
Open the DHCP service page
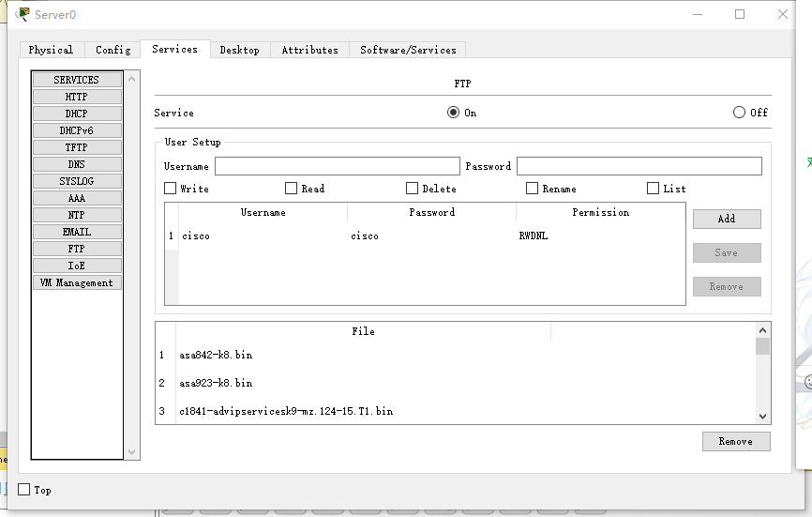tap(77, 114)
